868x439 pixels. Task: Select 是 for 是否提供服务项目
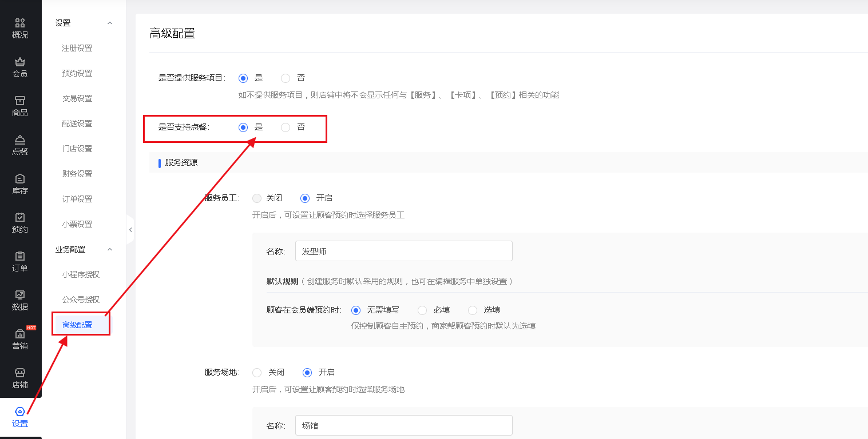click(243, 78)
